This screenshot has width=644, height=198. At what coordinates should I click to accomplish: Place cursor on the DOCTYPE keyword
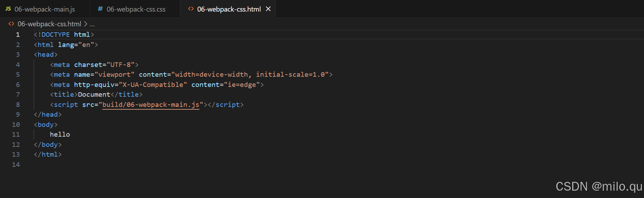pyautogui.click(x=56, y=35)
